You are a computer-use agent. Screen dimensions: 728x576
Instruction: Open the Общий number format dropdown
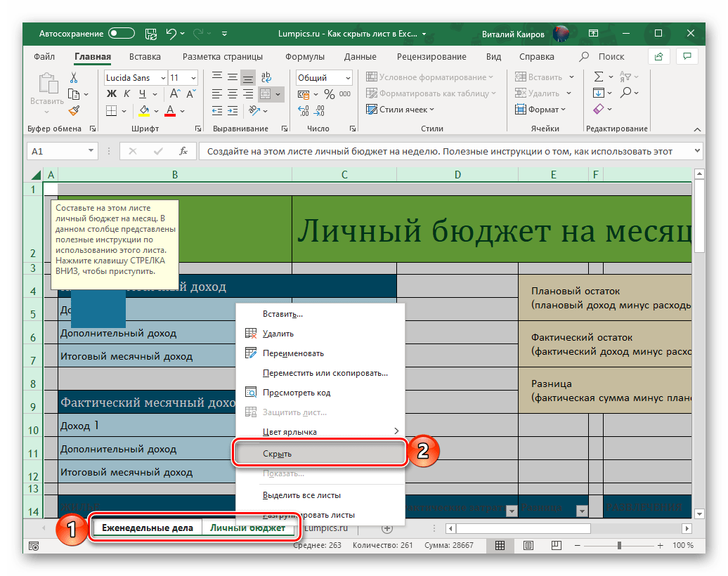(x=347, y=78)
